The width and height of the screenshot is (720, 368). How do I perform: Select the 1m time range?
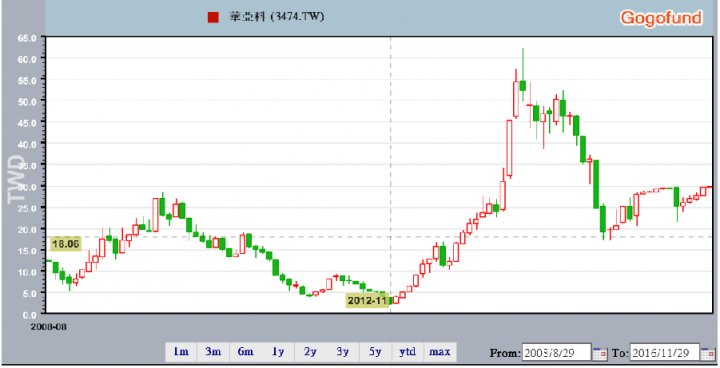[x=181, y=352]
